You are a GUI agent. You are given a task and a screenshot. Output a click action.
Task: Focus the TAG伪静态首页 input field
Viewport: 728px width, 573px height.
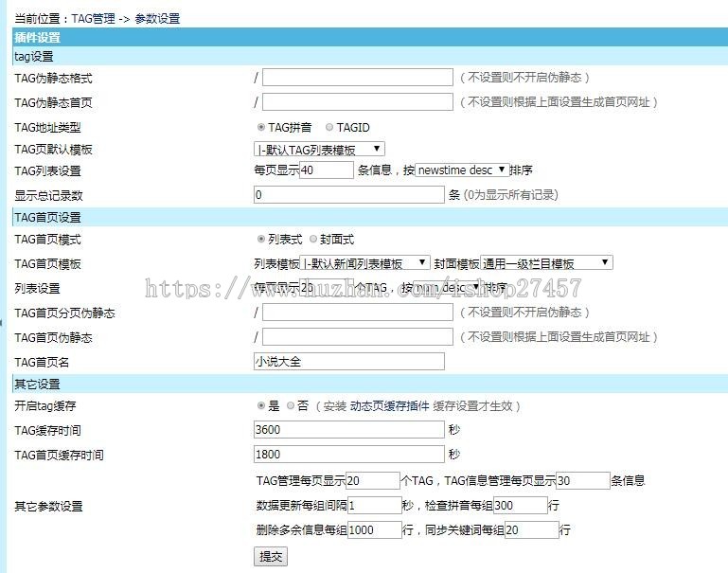tap(358, 101)
